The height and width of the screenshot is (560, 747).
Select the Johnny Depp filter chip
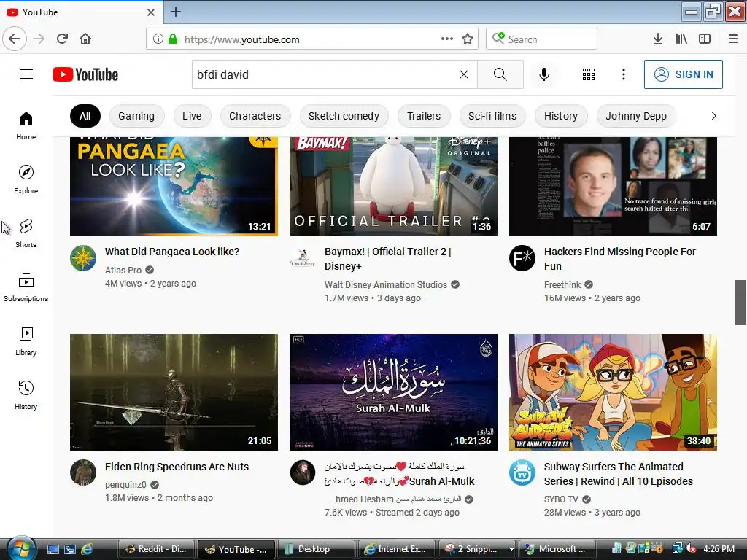[636, 116]
